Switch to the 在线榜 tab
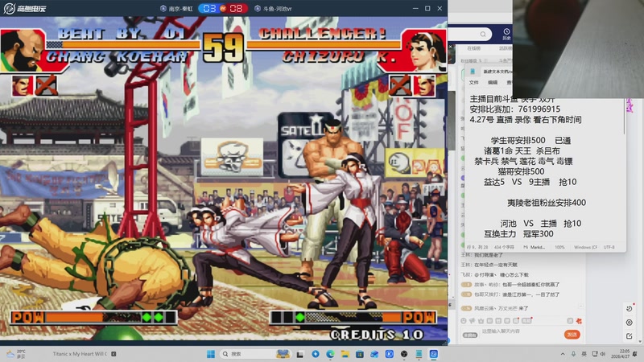 tap(473, 48)
